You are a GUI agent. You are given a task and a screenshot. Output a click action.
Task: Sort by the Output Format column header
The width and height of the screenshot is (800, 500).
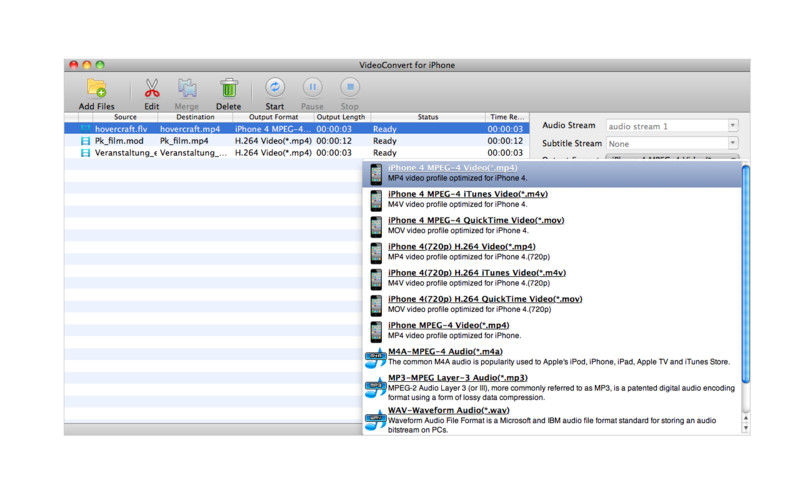click(x=273, y=117)
